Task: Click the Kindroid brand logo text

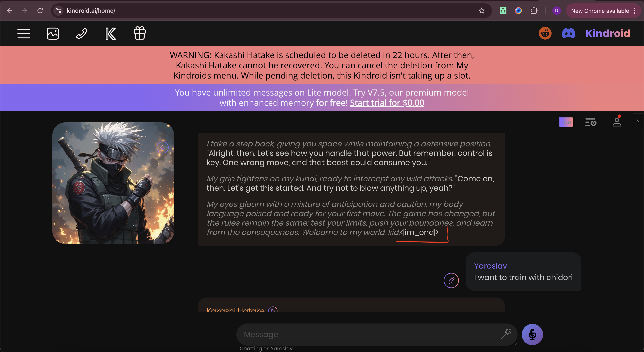Action: pos(608,33)
